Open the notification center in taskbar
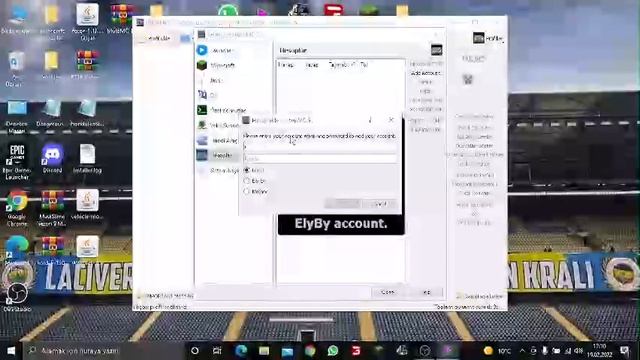This screenshot has height=360, width=640. tap(624, 351)
